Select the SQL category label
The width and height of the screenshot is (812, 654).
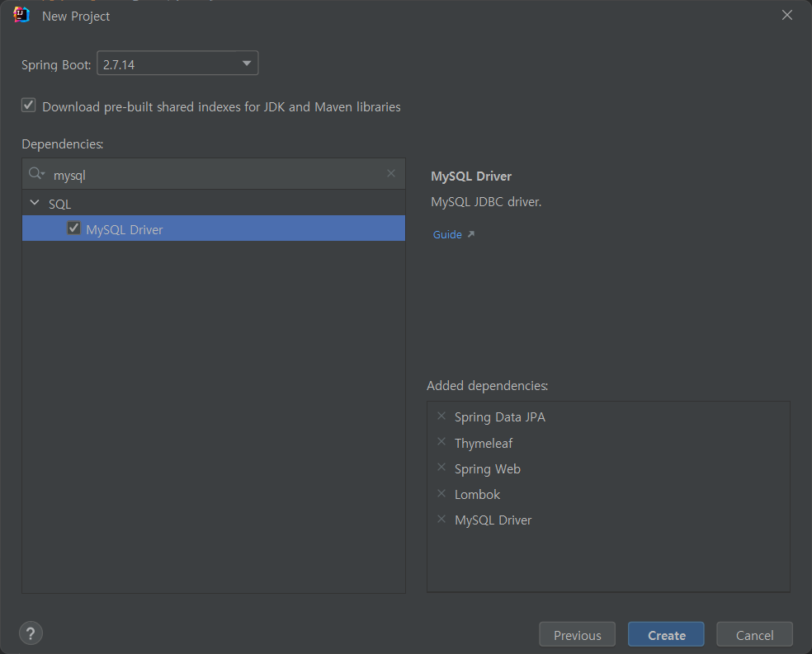coord(60,205)
